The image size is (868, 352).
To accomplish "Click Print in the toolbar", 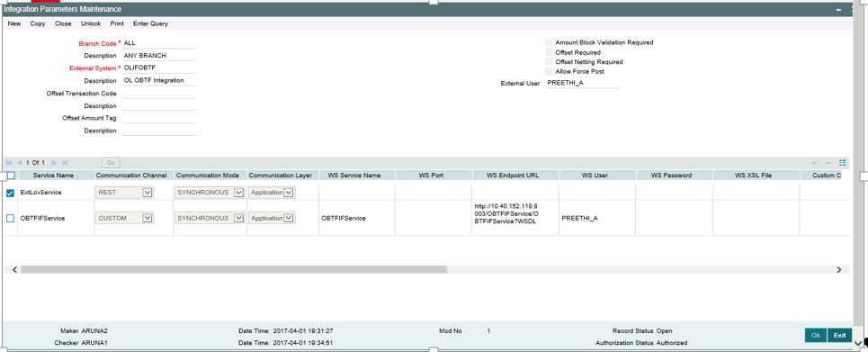I will pyautogui.click(x=117, y=23).
